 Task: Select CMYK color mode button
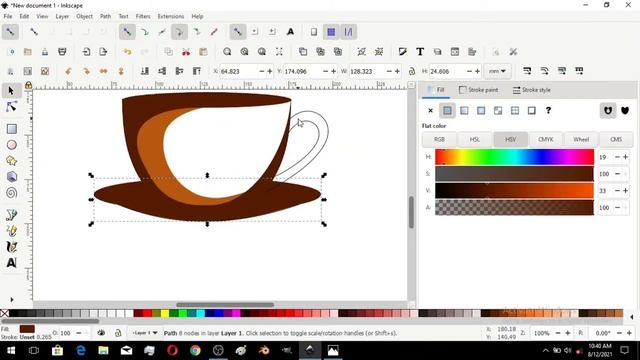[x=546, y=140]
